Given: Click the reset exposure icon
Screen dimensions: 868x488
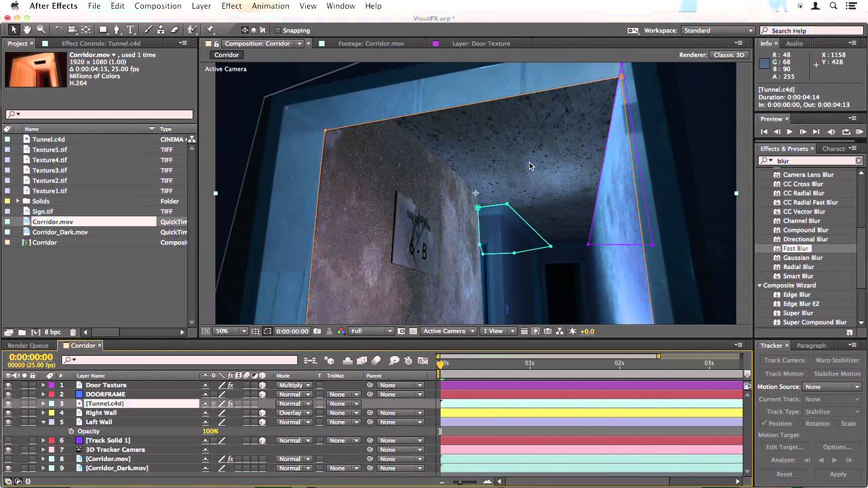Looking at the screenshot, I should pyautogui.click(x=572, y=331).
